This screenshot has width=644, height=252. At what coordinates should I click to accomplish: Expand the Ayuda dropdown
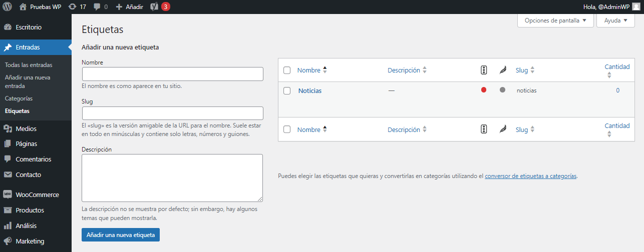tap(615, 20)
